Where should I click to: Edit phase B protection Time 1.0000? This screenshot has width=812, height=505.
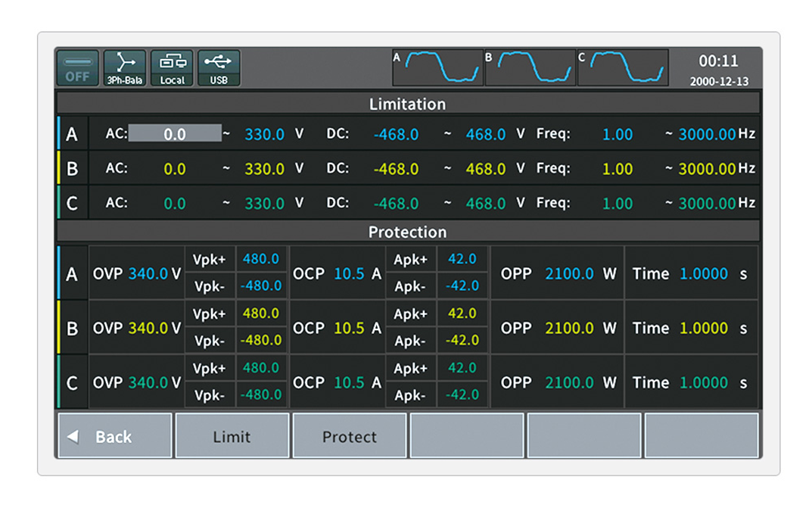[x=704, y=328]
